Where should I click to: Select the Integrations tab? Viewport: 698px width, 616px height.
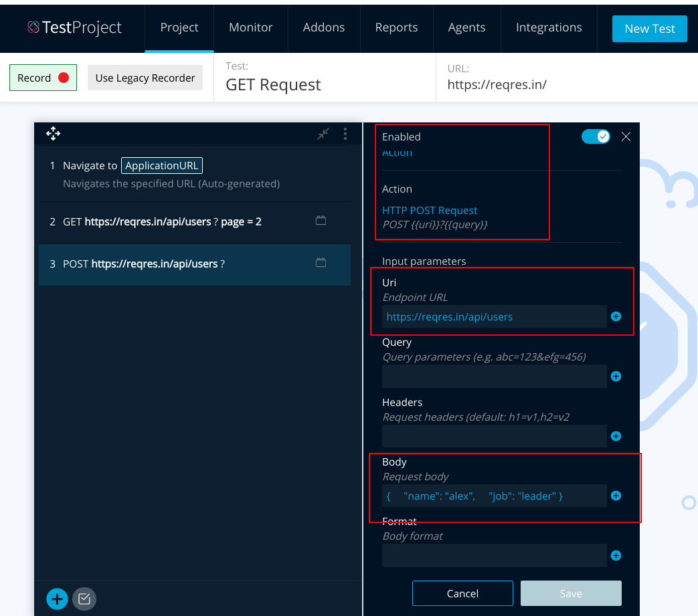click(x=549, y=27)
